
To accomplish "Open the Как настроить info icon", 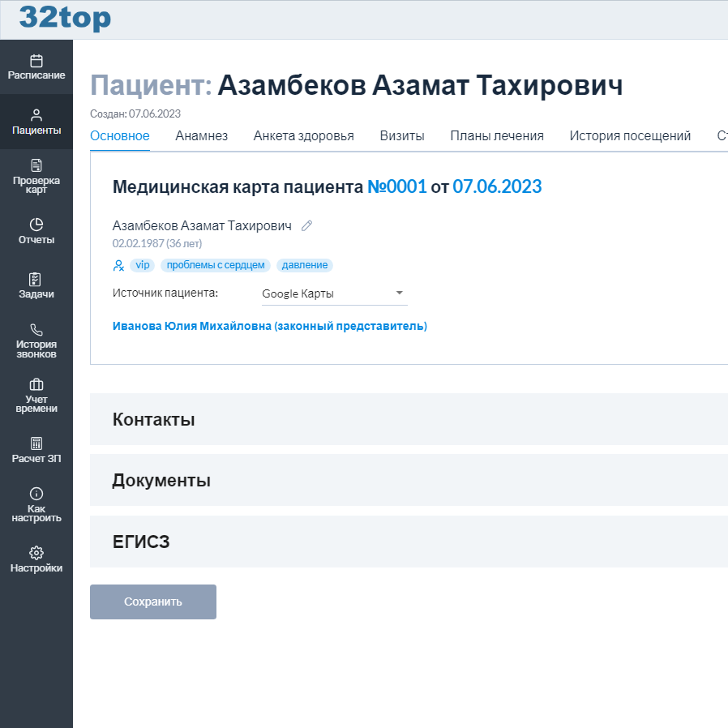I will pos(36,494).
